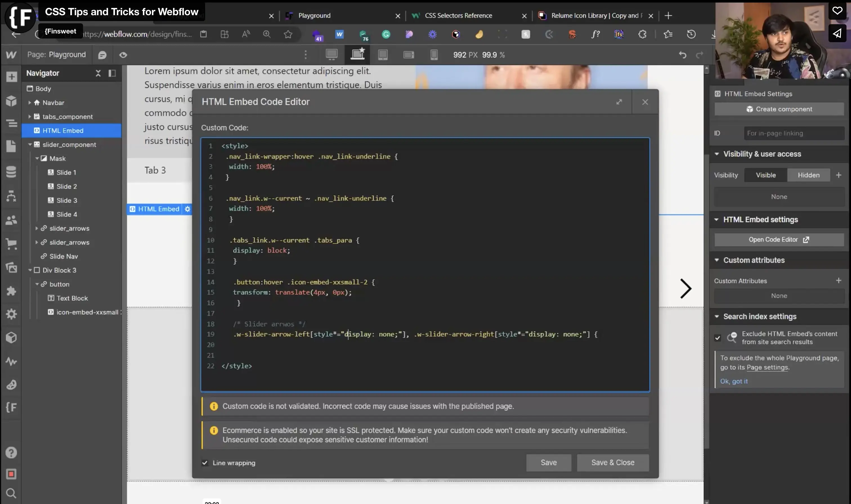Click Save and Close button in editor

(613, 463)
